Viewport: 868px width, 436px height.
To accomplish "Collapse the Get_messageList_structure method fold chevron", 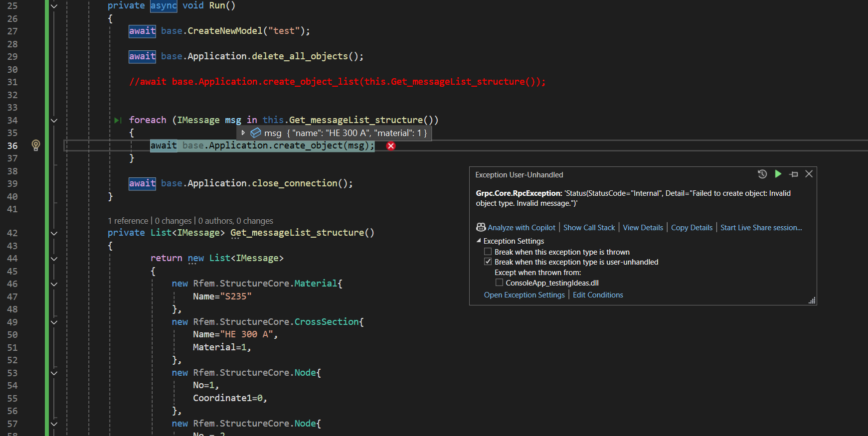I will [x=54, y=233].
